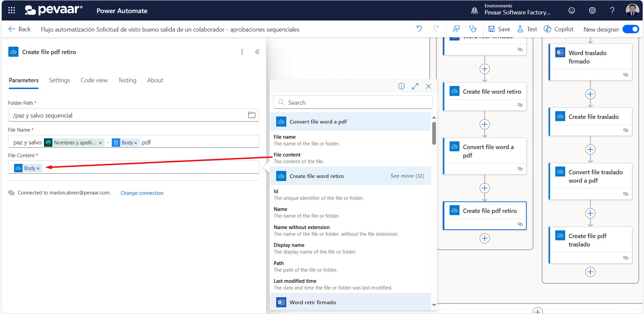644x314 pixels.
Task: Open the flow checker stethoscope icon
Action: [473, 29]
